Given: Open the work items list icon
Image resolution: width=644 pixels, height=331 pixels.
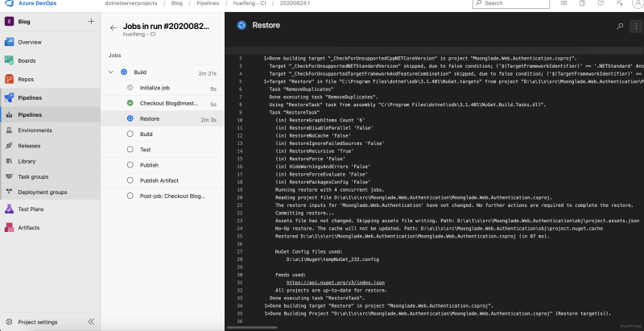Looking at the screenshot, I should 564,3.
